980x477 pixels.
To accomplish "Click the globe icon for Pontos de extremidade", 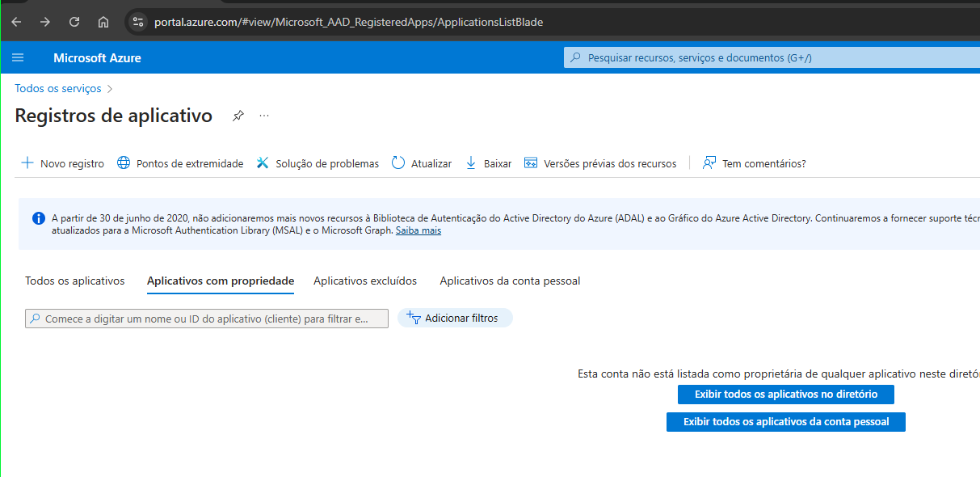I will (x=124, y=163).
